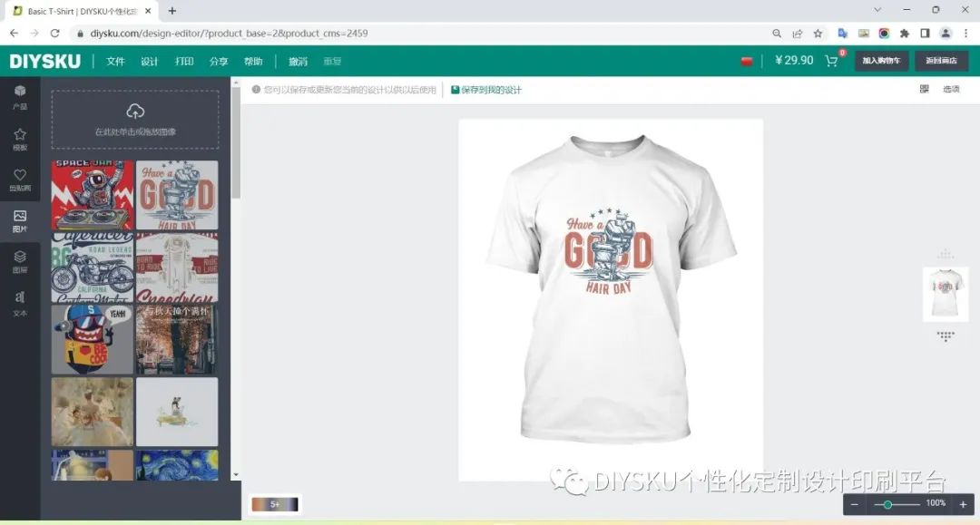Click the zoom in plus button
Image resolution: width=980 pixels, height=525 pixels.
963,504
